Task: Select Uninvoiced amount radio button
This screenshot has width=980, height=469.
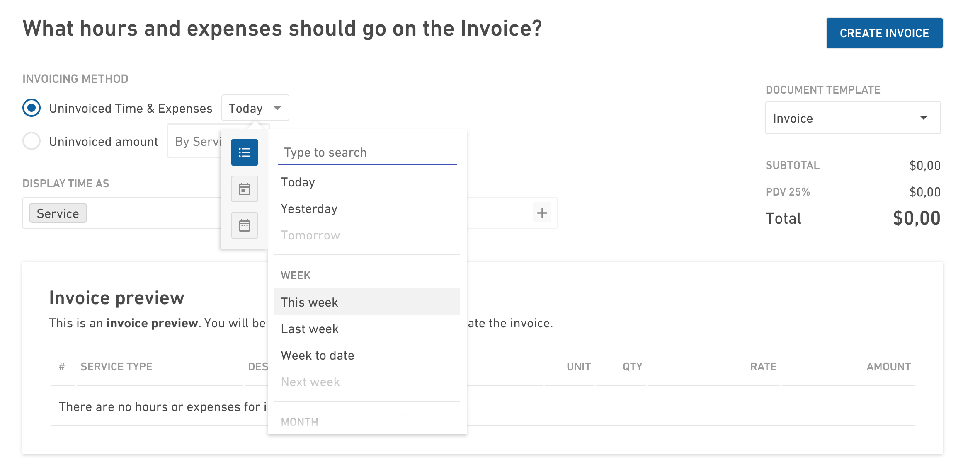Action: tap(32, 141)
